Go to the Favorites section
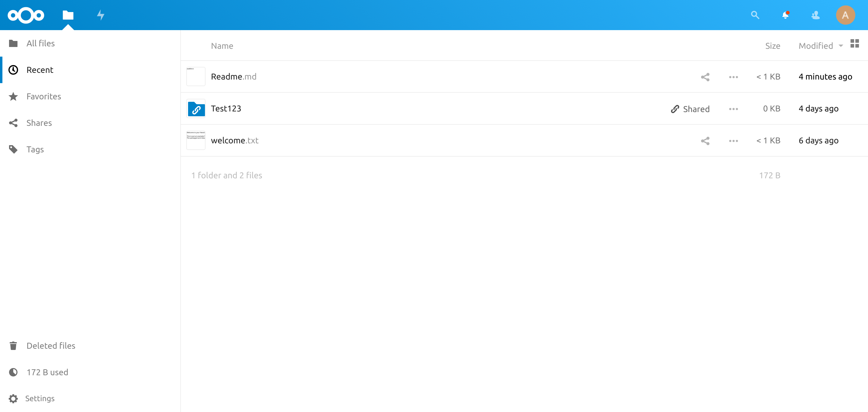 pyautogui.click(x=44, y=96)
